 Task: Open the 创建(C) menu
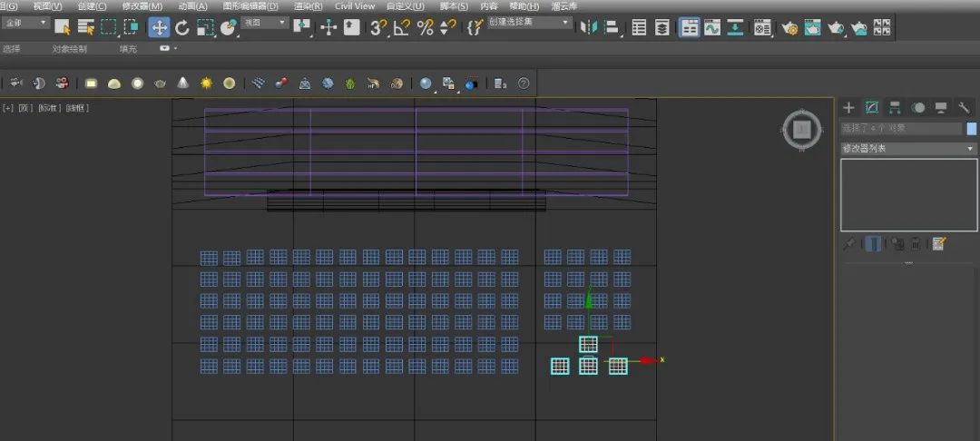[x=92, y=5]
